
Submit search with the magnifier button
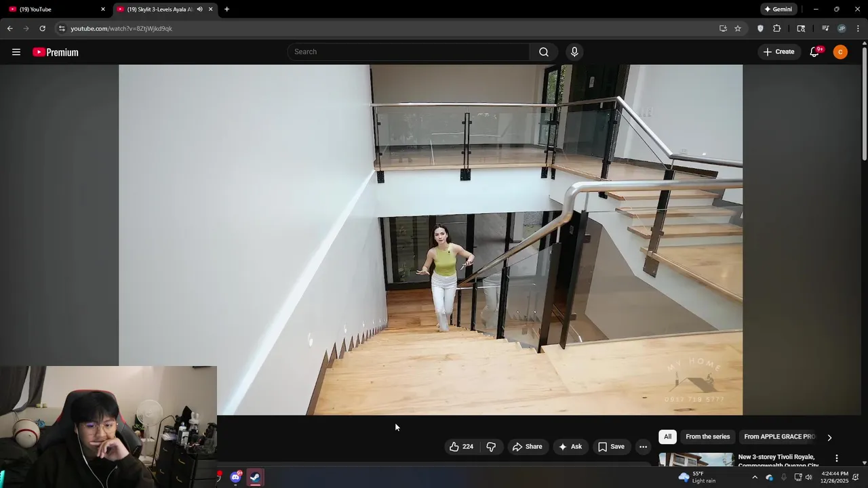(x=544, y=52)
